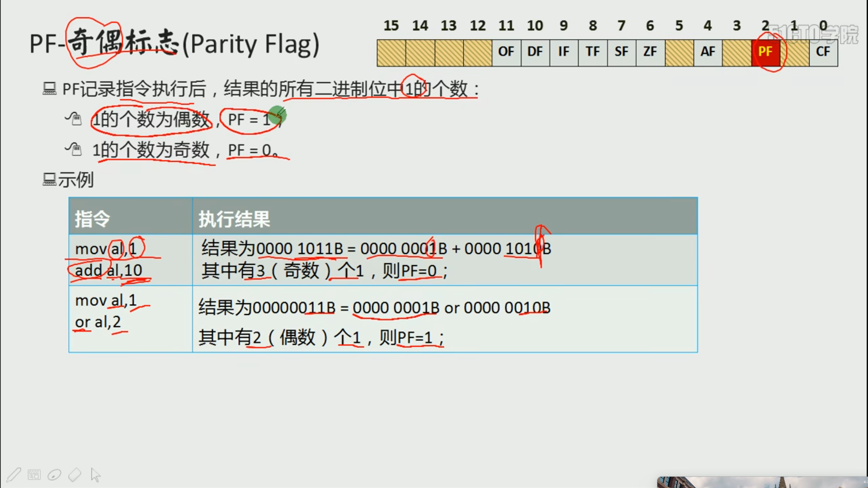This screenshot has width=868, height=488.
Task: Click the ZF flag cell
Action: coord(650,52)
